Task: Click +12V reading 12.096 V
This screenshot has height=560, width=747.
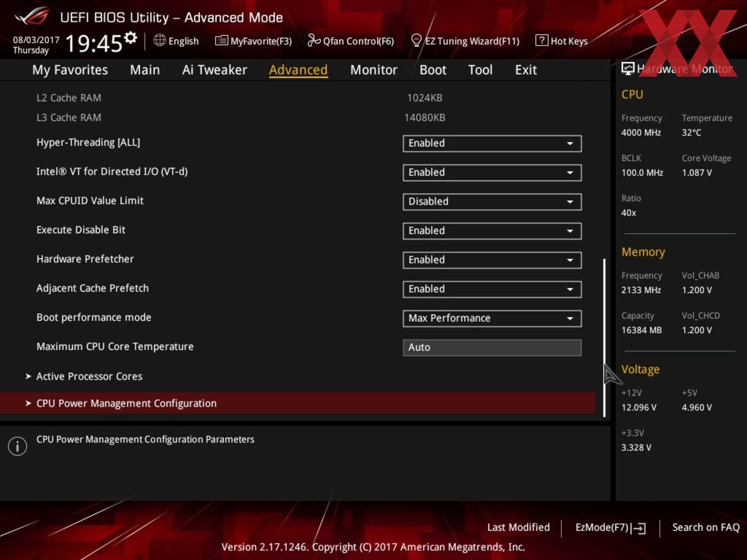Action: [x=639, y=407]
